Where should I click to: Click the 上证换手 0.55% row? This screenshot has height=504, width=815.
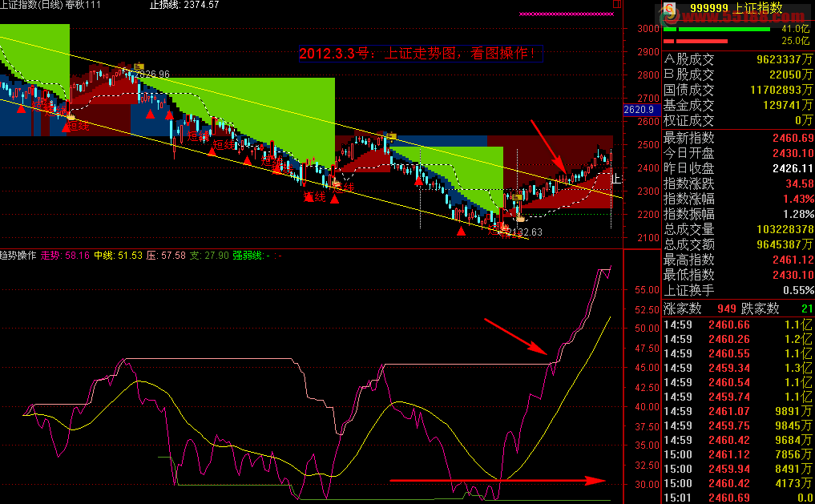tap(738, 290)
